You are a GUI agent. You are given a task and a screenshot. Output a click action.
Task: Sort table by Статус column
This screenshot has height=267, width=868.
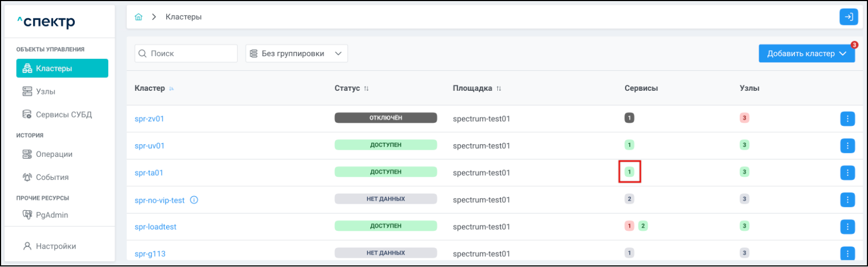coord(366,89)
